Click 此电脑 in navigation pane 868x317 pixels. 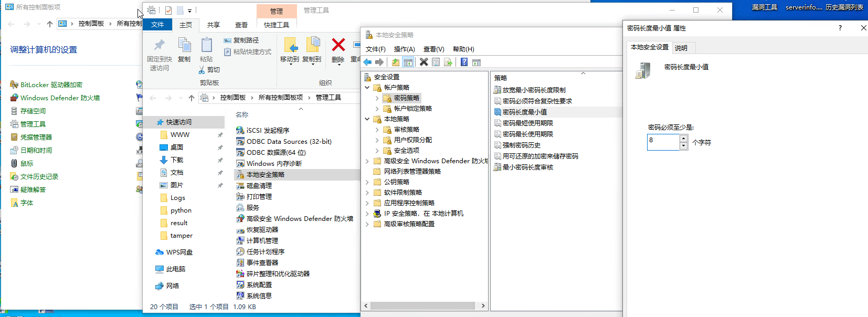[x=171, y=269]
